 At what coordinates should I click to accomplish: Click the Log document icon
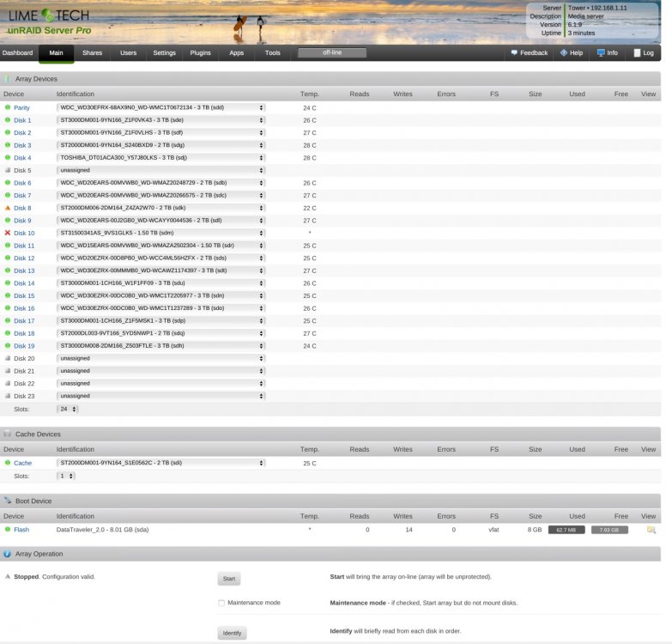(638, 52)
